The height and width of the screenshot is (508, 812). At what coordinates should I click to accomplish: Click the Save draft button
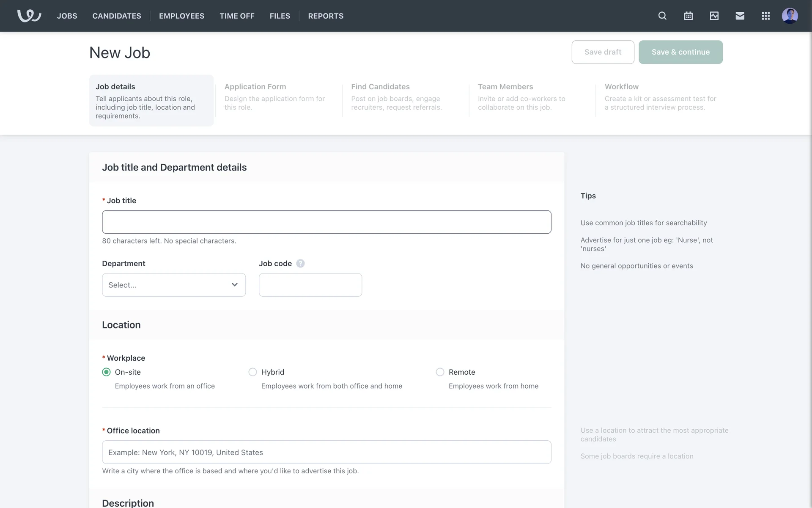603,52
